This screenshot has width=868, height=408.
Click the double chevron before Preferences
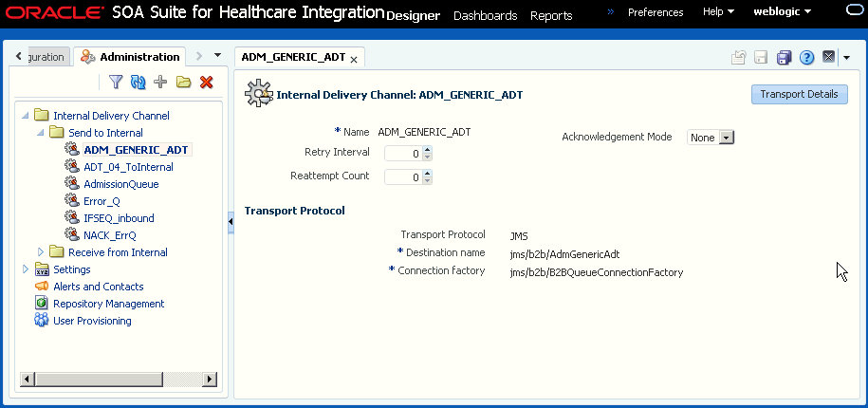[x=611, y=11]
